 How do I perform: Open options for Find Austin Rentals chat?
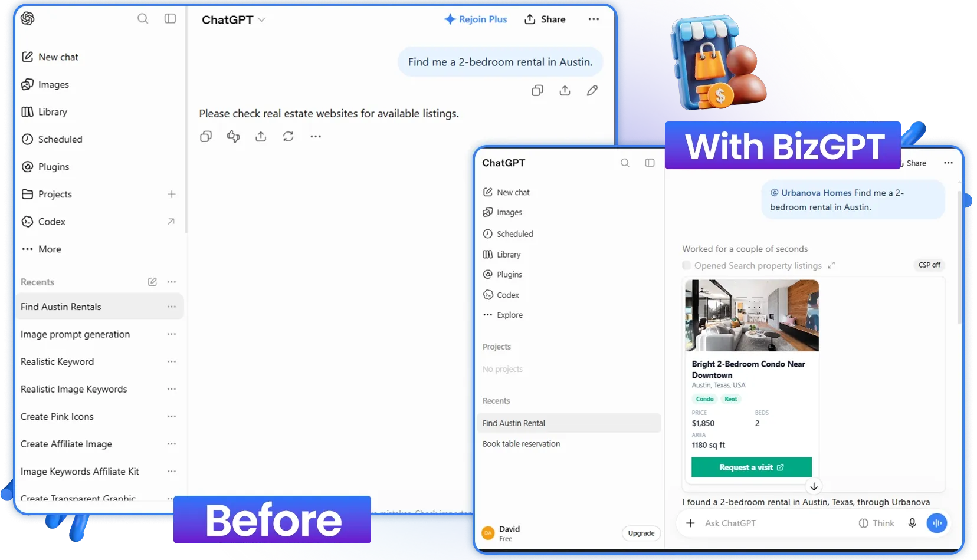172,307
